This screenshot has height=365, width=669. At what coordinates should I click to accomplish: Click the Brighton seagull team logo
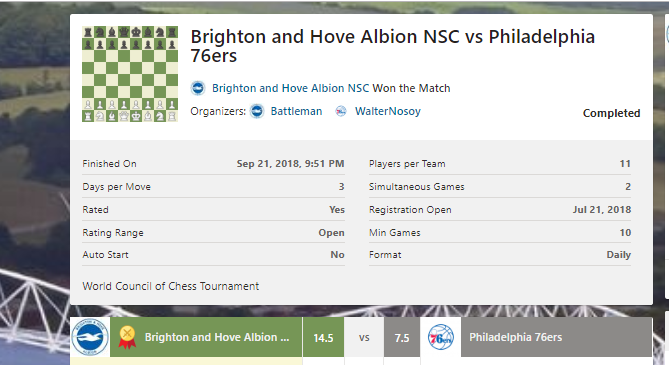point(90,337)
